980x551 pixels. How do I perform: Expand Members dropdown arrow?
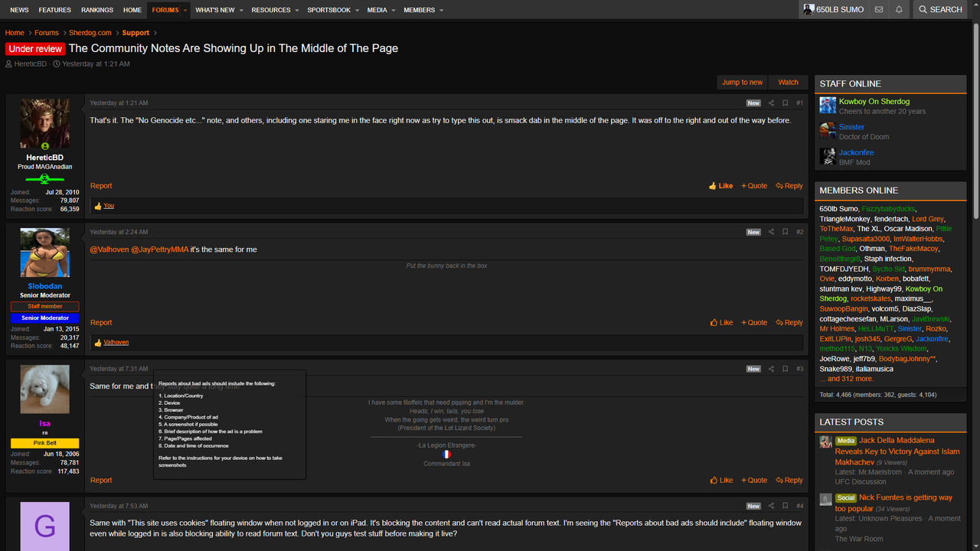click(441, 10)
